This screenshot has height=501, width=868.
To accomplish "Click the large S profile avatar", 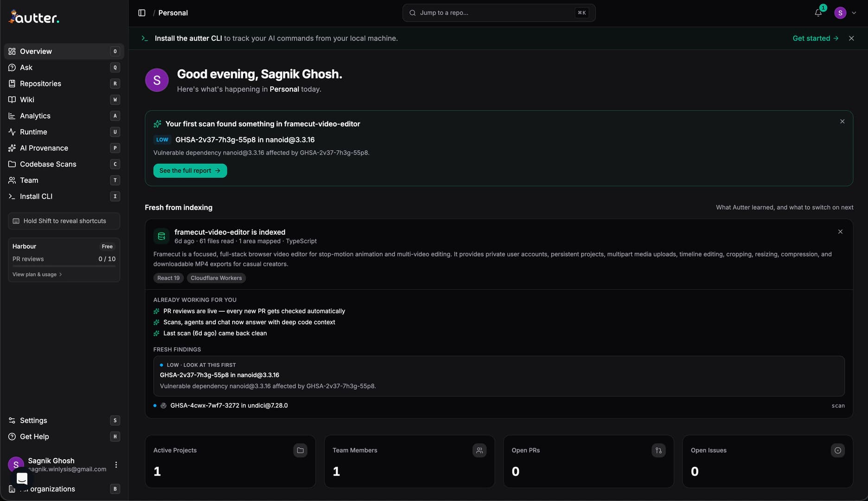I will pyautogui.click(x=157, y=80).
